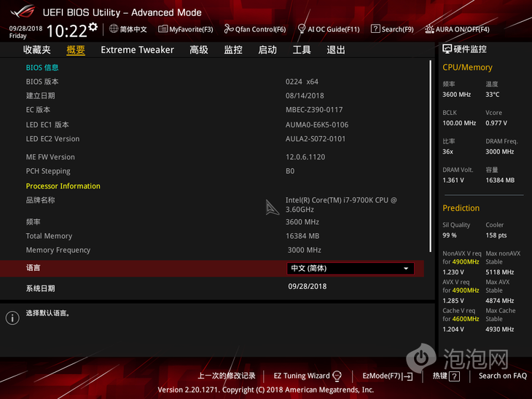Open 上一次的修改记录 last modified

click(x=227, y=376)
